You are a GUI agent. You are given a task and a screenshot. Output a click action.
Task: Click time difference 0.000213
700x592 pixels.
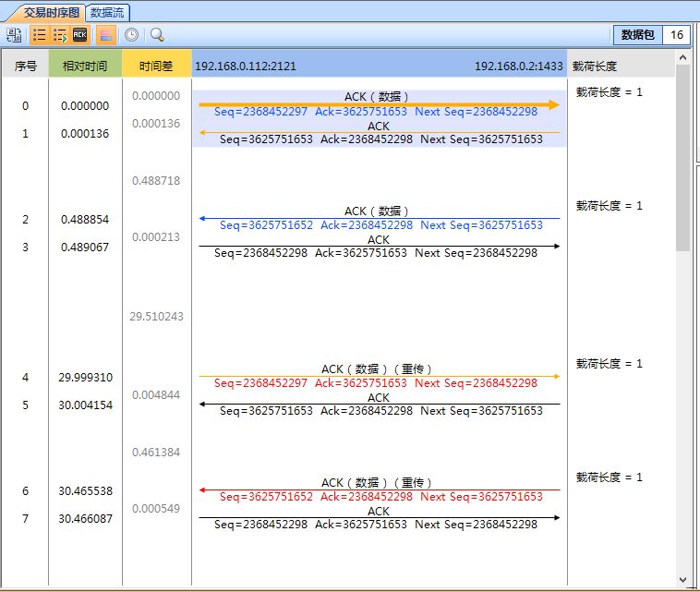[x=156, y=236]
